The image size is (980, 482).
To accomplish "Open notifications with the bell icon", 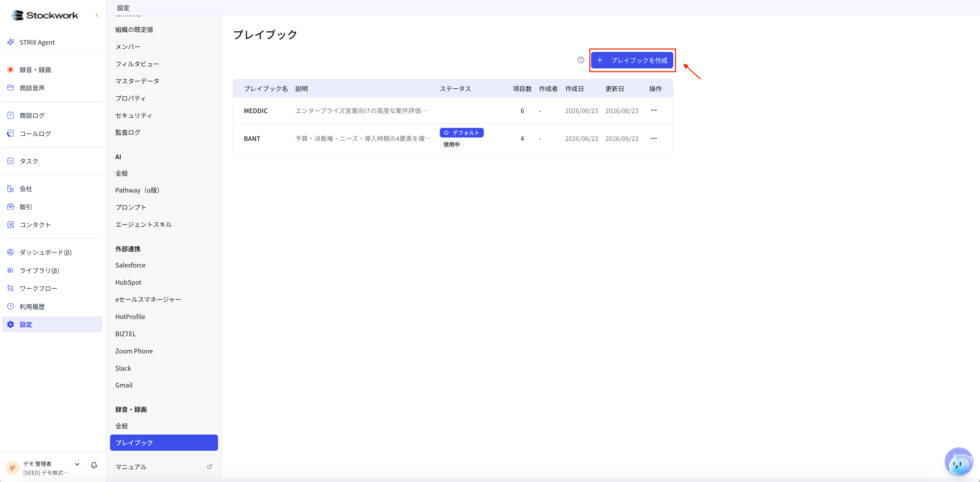I will [94, 465].
